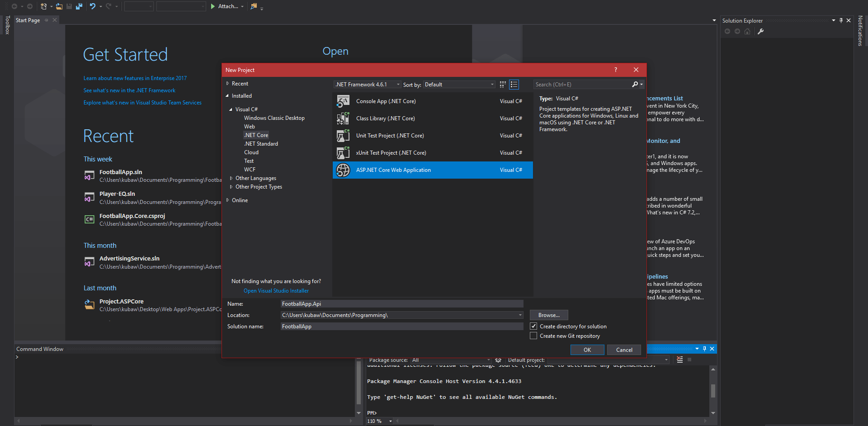Switch template list to medium icons list view
Image resolution: width=868 pixels, height=426 pixels.
pos(514,85)
